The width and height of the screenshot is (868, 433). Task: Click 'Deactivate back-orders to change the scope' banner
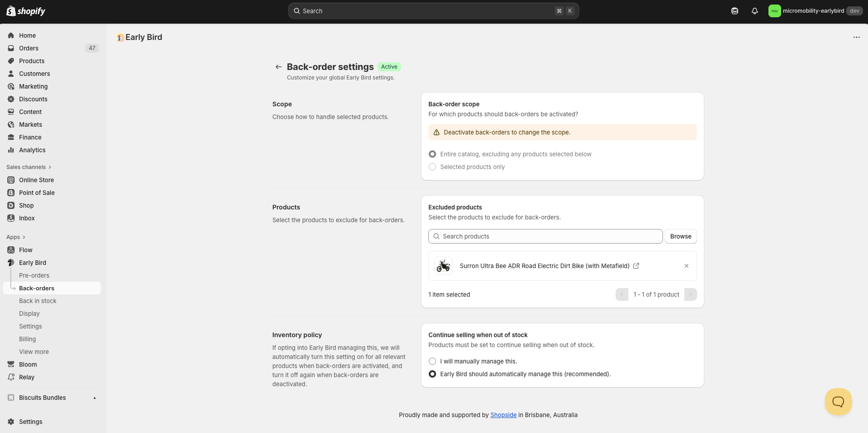(x=562, y=132)
